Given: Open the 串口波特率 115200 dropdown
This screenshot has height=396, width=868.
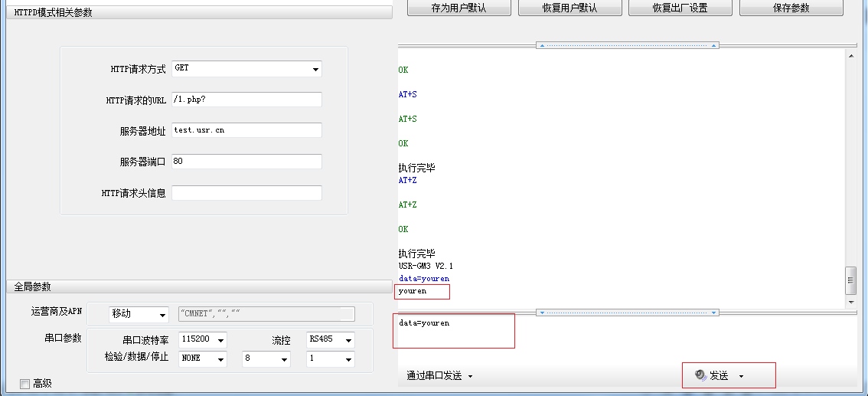Looking at the screenshot, I should coord(220,340).
